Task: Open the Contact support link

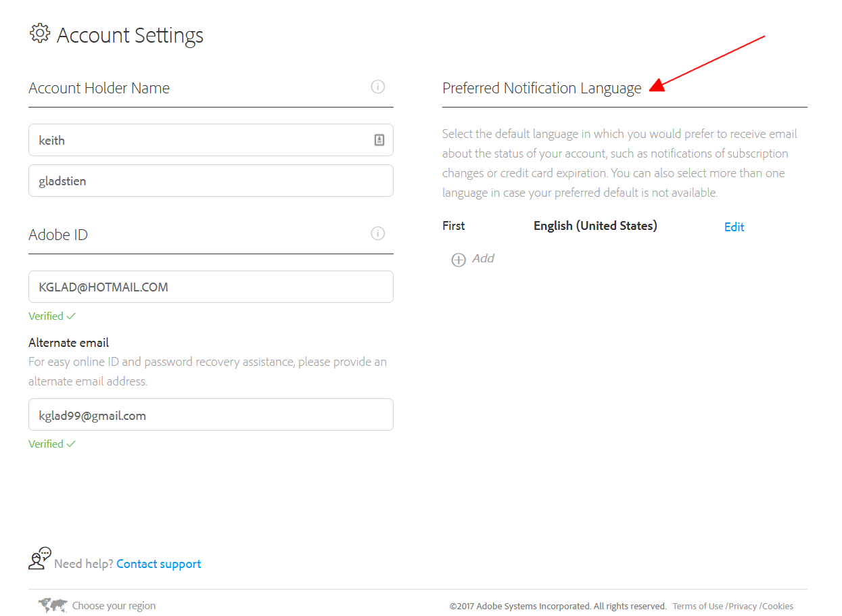Action: [158, 564]
